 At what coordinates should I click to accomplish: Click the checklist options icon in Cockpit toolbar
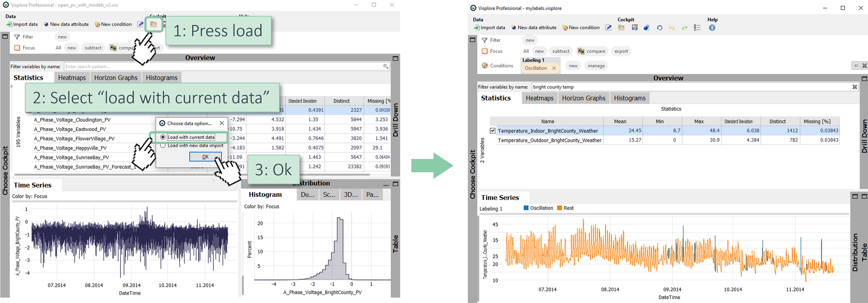tap(697, 28)
